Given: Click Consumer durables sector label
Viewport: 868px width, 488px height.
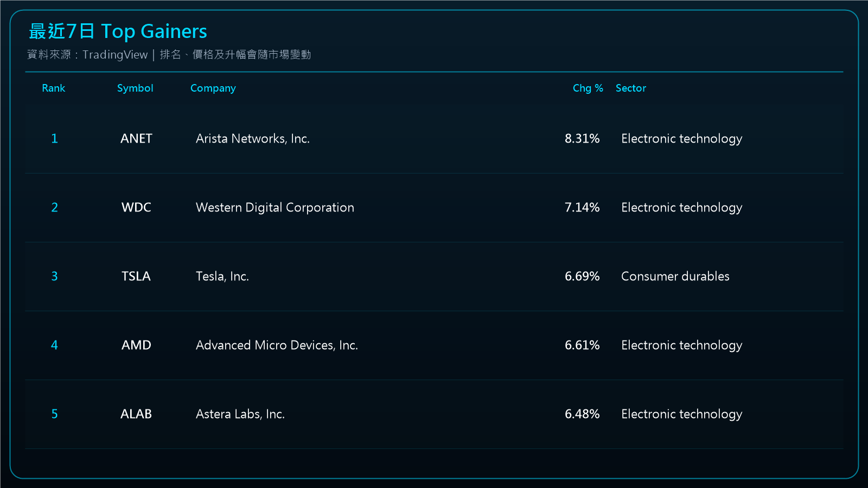Looking at the screenshot, I should click(x=675, y=276).
